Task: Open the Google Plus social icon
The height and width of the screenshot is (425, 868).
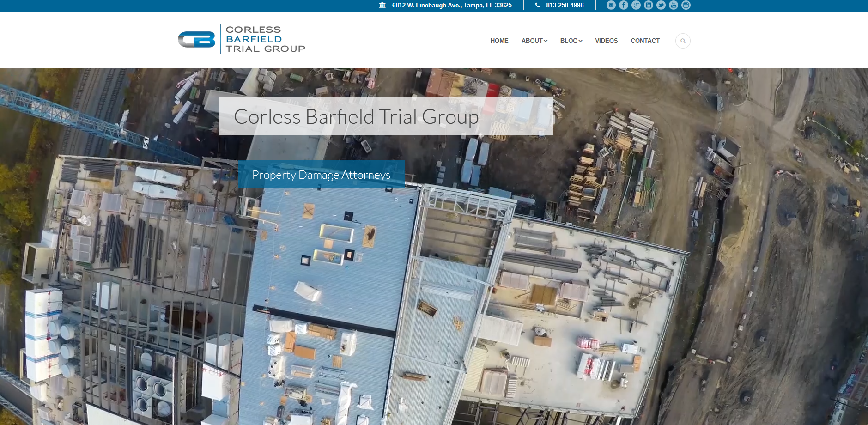Action: tap(636, 5)
